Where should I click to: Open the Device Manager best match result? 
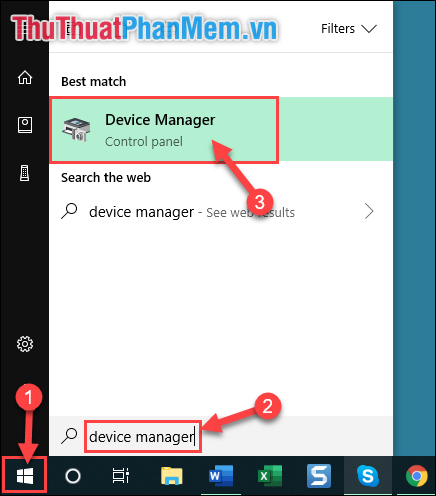tap(221, 129)
